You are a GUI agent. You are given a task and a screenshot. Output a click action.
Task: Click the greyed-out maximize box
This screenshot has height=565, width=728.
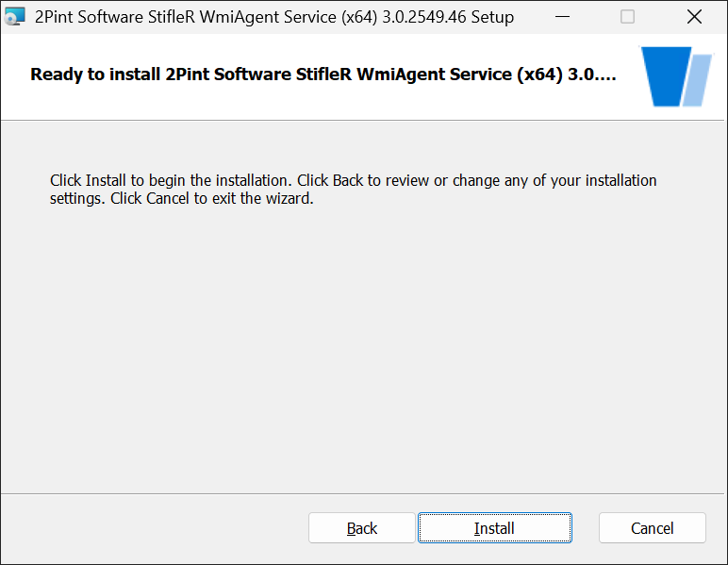point(627,17)
